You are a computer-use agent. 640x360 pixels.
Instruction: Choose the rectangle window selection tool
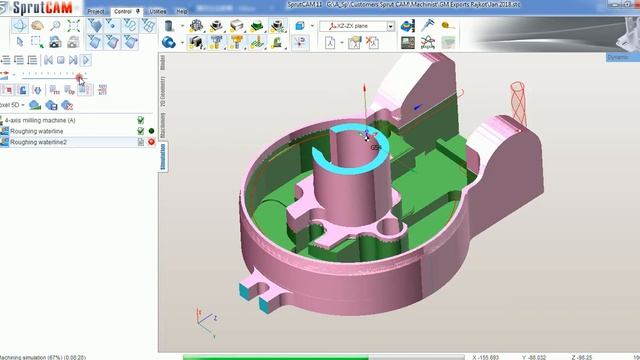tap(37, 42)
